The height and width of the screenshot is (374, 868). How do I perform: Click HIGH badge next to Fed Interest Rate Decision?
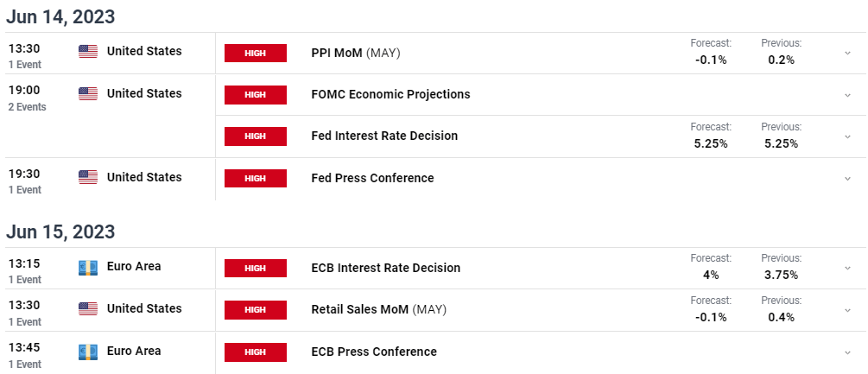255,136
